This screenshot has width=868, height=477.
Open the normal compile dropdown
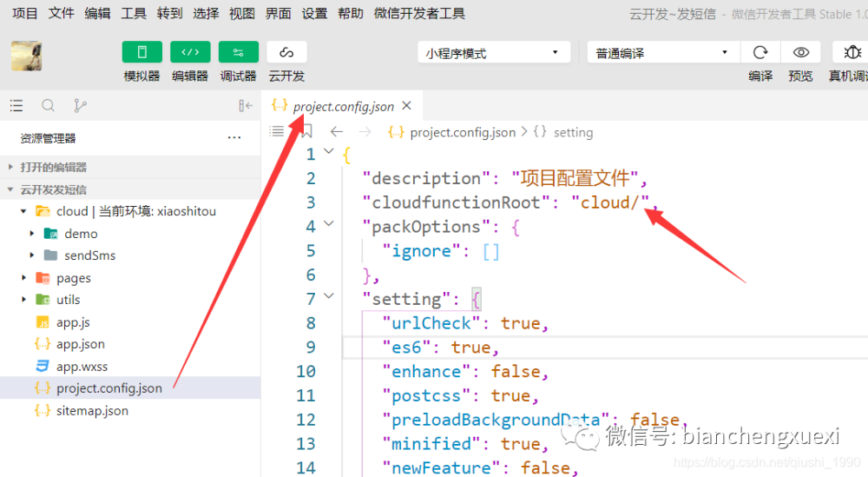point(662,53)
